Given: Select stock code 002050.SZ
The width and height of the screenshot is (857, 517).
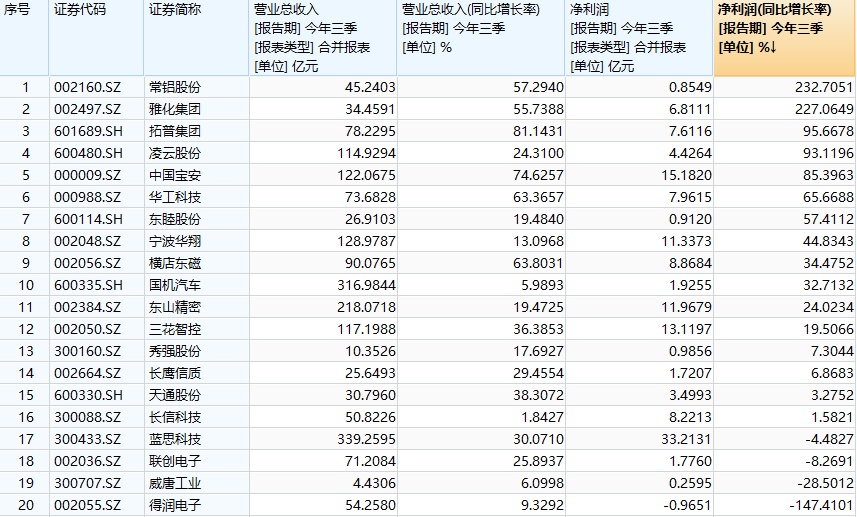Looking at the screenshot, I should [87, 329].
